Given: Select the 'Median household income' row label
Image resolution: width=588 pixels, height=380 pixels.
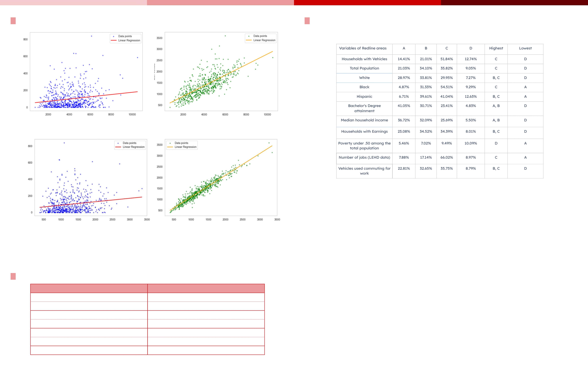Looking at the screenshot, I should 364,120.
